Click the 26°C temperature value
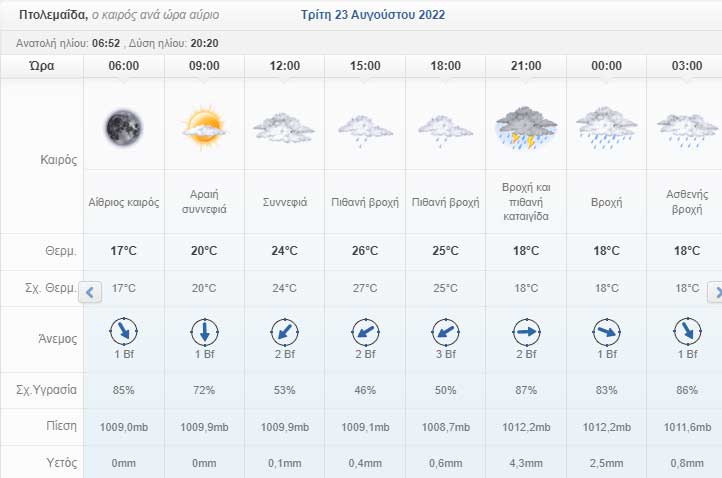 pos(365,251)
